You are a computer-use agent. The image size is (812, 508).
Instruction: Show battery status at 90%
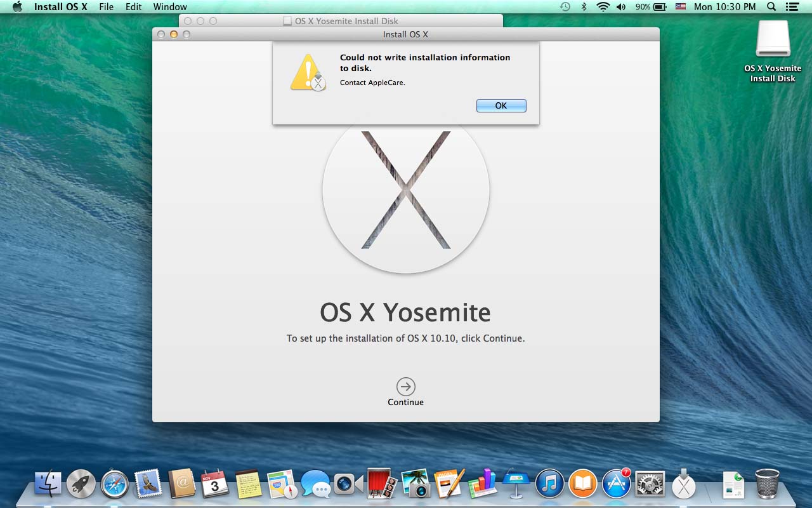(x=650, y=7)
